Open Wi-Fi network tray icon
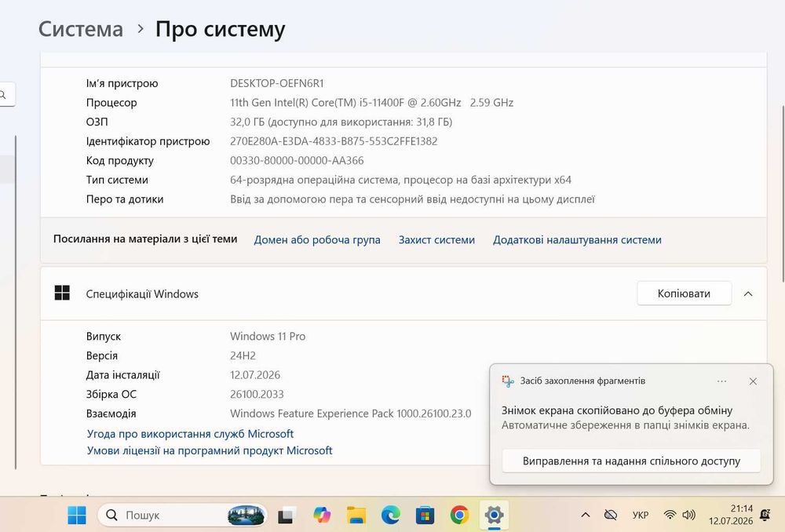 pos(670,515)
